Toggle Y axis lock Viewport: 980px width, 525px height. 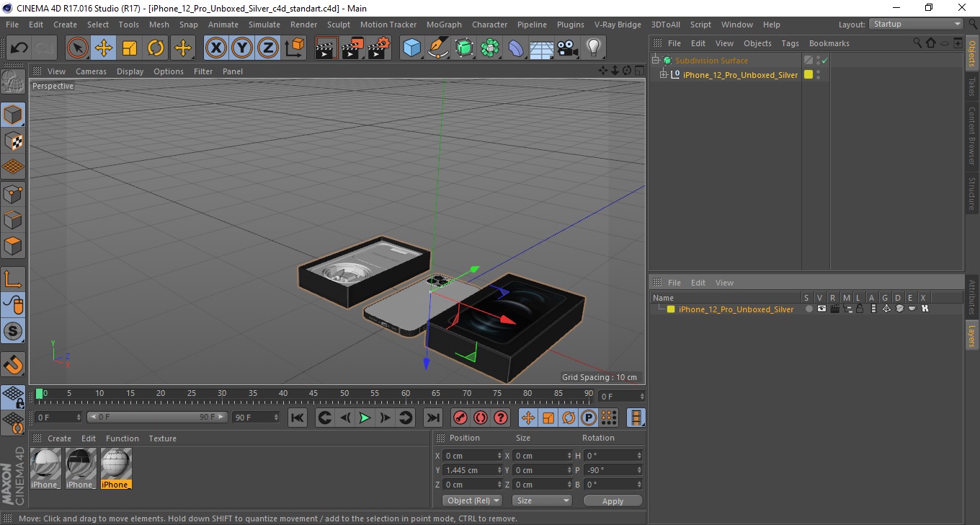242,48
